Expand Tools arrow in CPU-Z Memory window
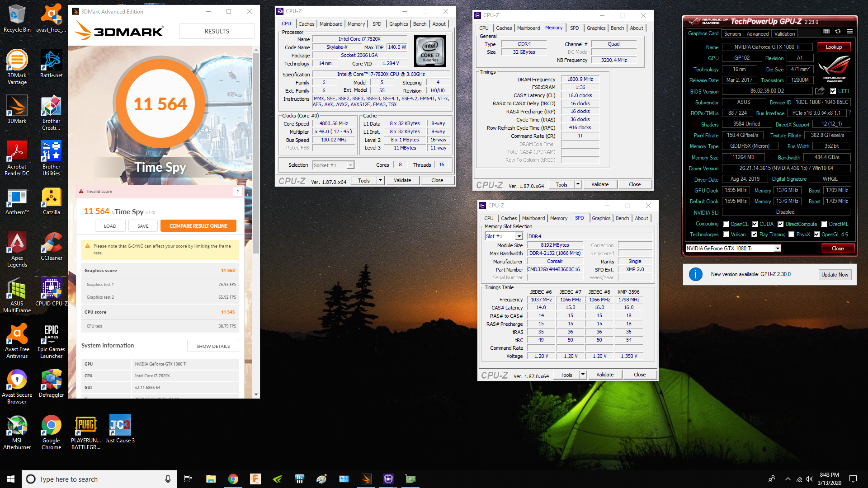The width and height of the screenshot is (868, 488). tap(578, 184)
